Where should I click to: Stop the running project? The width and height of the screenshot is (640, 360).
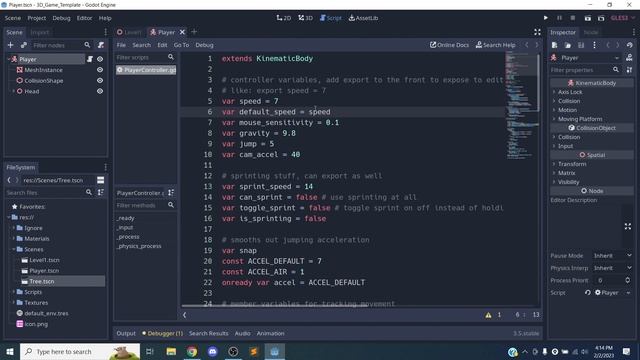coord(573,18)
